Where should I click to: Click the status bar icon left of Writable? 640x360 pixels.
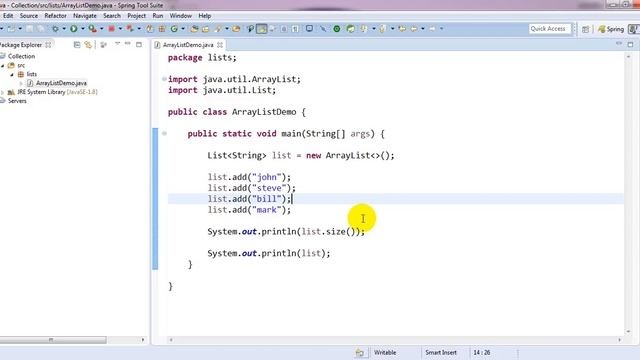click(x=360, y=353)
